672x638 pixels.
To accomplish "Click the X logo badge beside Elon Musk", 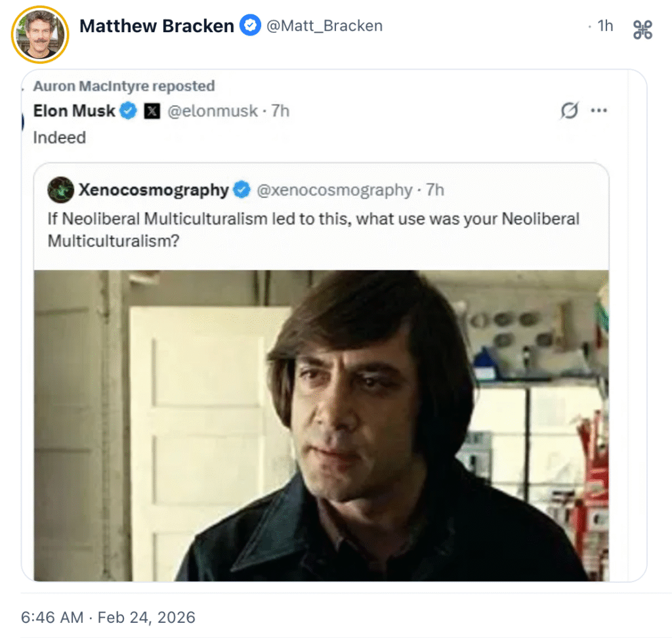I will [152, 112].
